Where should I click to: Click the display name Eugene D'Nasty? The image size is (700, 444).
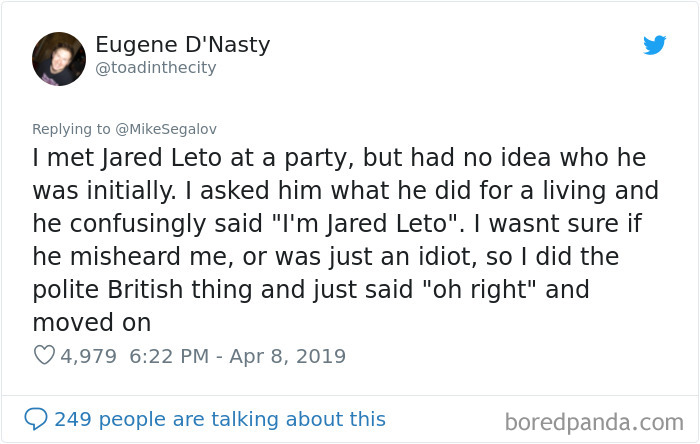182,45
